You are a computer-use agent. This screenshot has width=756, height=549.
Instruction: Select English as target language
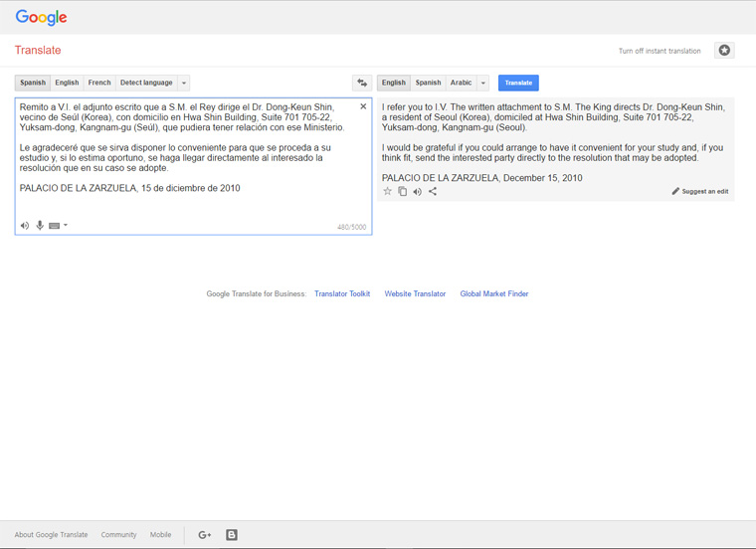394,83
